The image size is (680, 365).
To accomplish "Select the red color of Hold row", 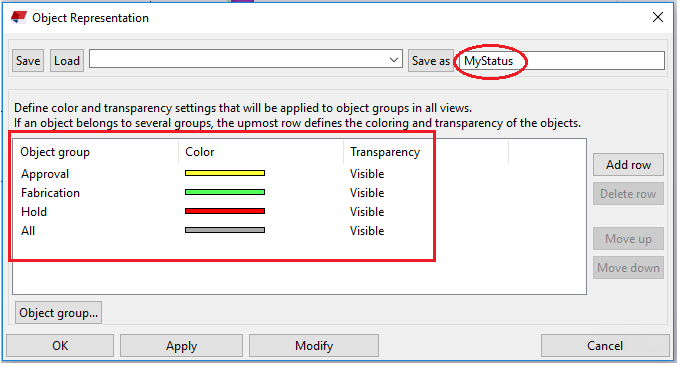I will (x=225, y=211).
